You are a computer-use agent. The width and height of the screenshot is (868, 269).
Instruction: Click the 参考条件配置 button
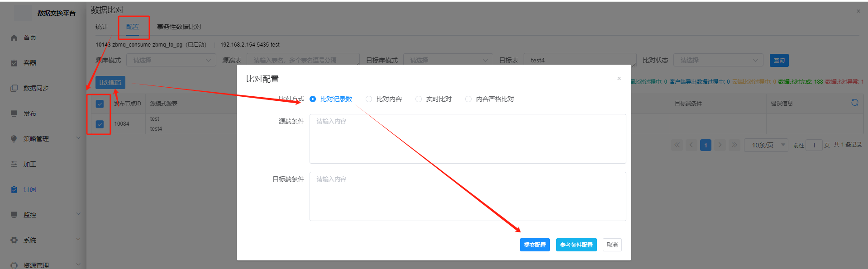click(x=576, y=245)
